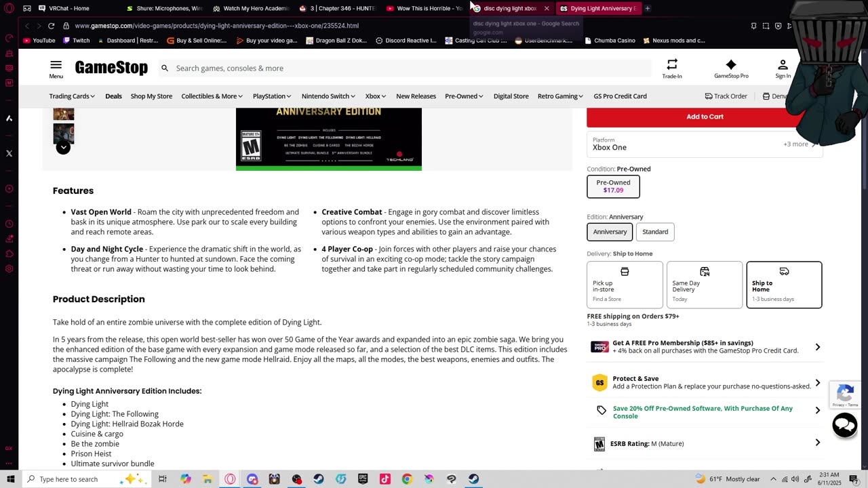Screen dimensions: 868x488
Task: Open the Deals link
Action: point(113,96)
